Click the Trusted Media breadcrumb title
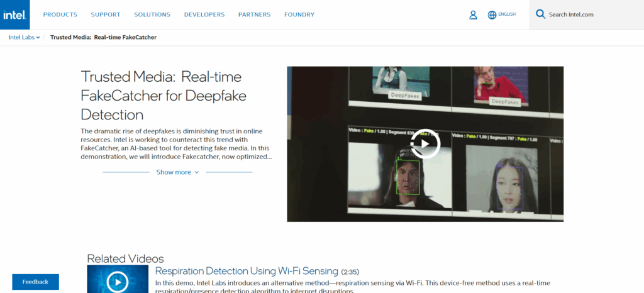644x293 pixels. point(103,37)
